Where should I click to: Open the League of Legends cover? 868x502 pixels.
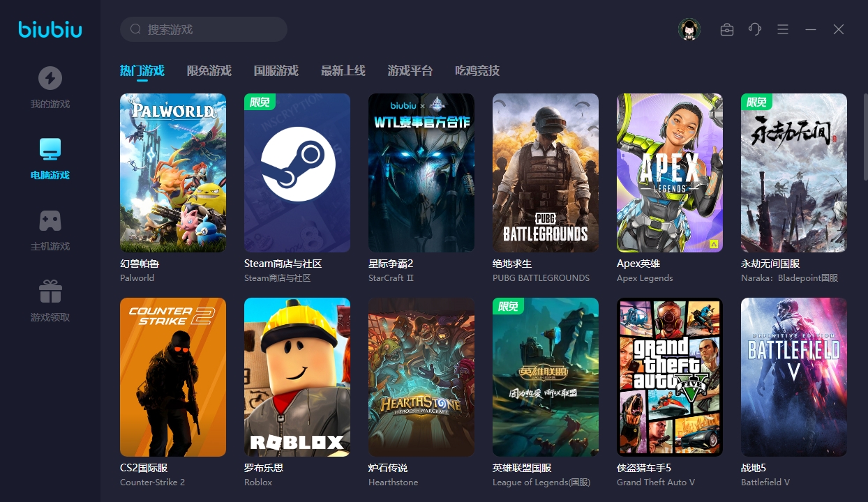[546, 377]
